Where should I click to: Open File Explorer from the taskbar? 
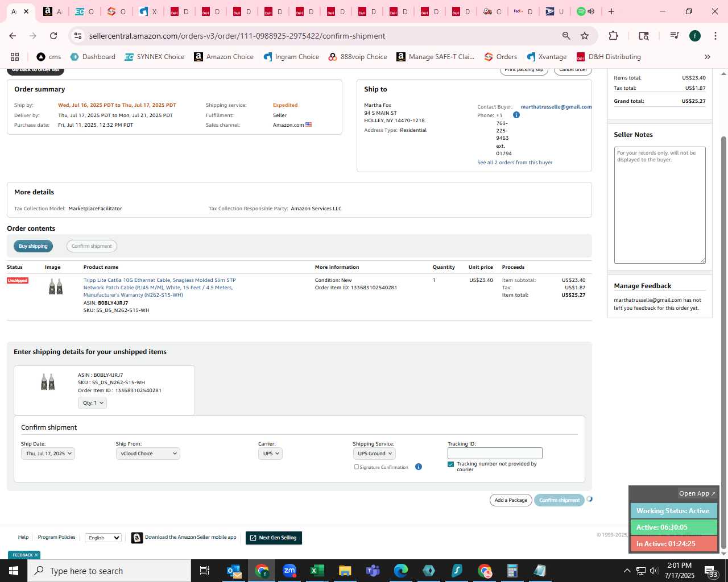click(345, 571)
